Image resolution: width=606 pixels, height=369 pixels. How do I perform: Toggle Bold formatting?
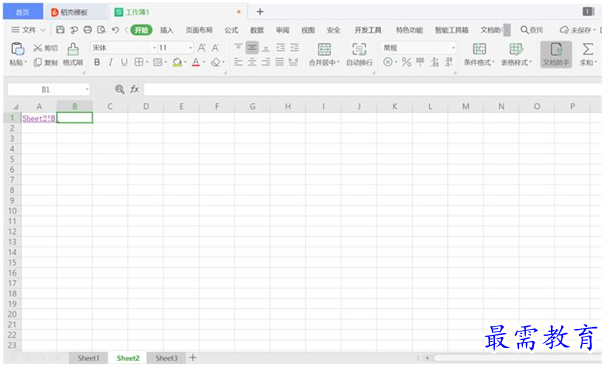point(97,62)
